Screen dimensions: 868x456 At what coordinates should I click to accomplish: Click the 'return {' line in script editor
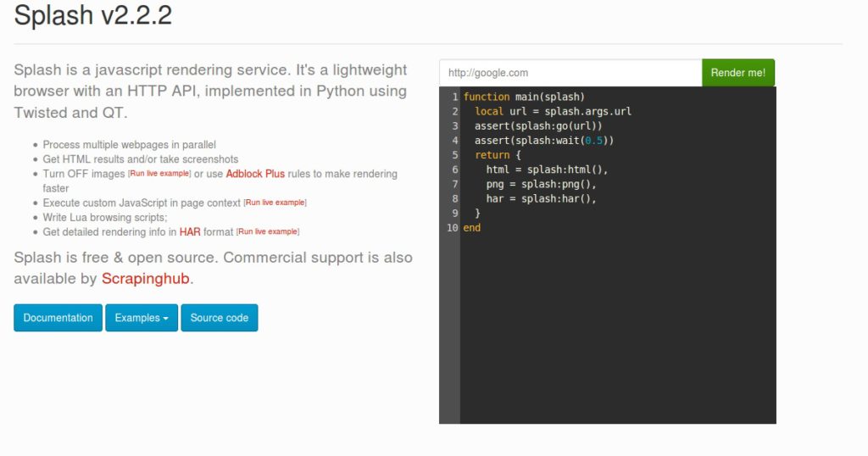click(x=498, y=155)
